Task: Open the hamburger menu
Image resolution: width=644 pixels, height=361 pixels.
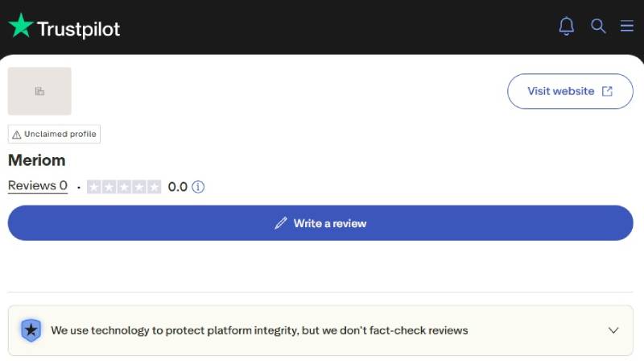Action: 627,26
